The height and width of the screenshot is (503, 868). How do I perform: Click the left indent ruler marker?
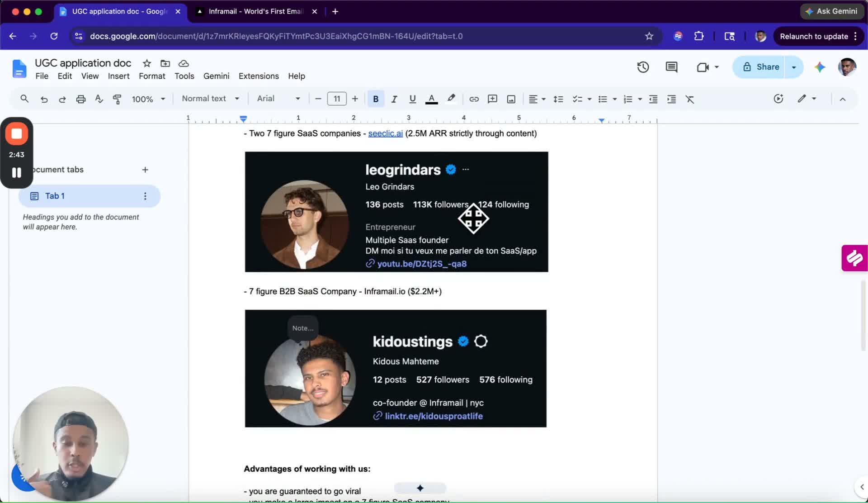[243, 119]
